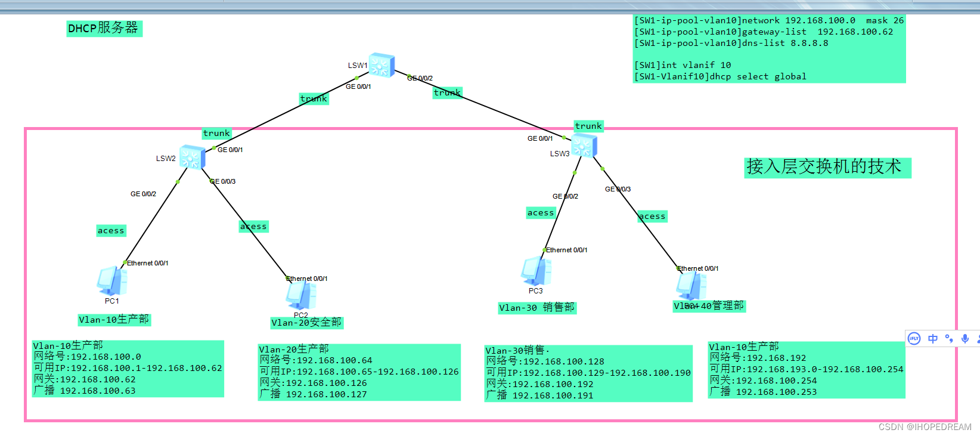Screen dimensions: 980x436
Task: Select the 192.168.100.128 network info note
Action: pyautogui.click(x=588, y=373)
